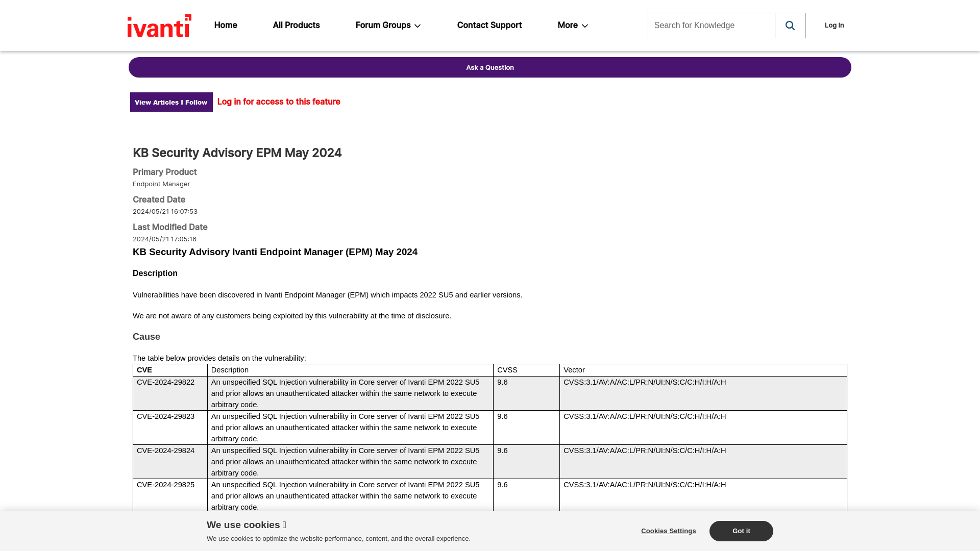The image size is (980, 551).
Task: Click the More menu chevron icon
Action: click(584, 25)
